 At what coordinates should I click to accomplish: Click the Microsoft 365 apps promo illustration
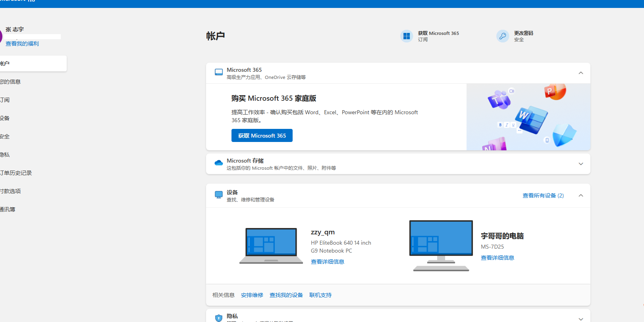point(528,117)
